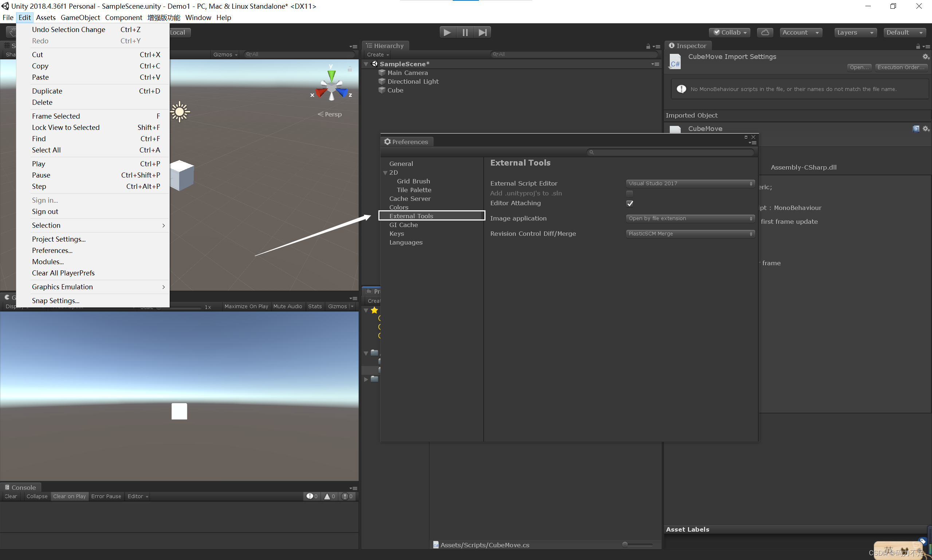932x560 pixels.
Task: Open the External Script Editor dropdown
Action: pyautogui.click(x=690, y=183)
